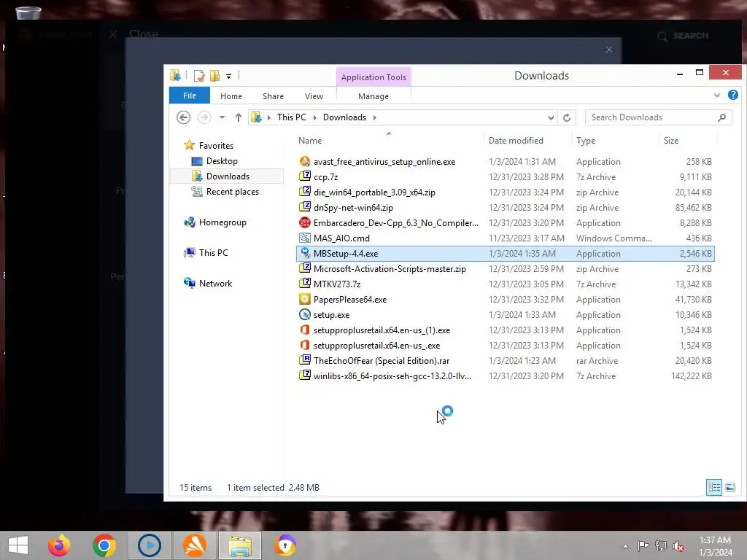Open Explorer help question mark icon
The width and height of the screenshot is (747, 560).
click(732, 96)
